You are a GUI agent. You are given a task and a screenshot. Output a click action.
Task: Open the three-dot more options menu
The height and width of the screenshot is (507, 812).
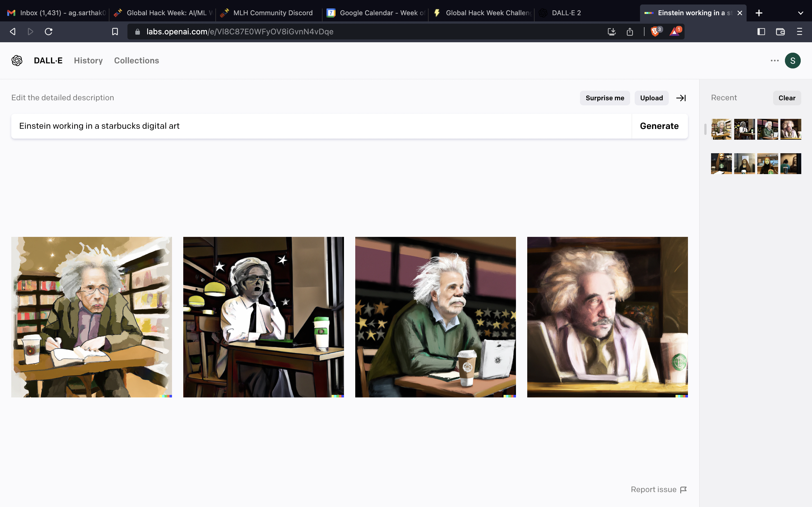775,61
